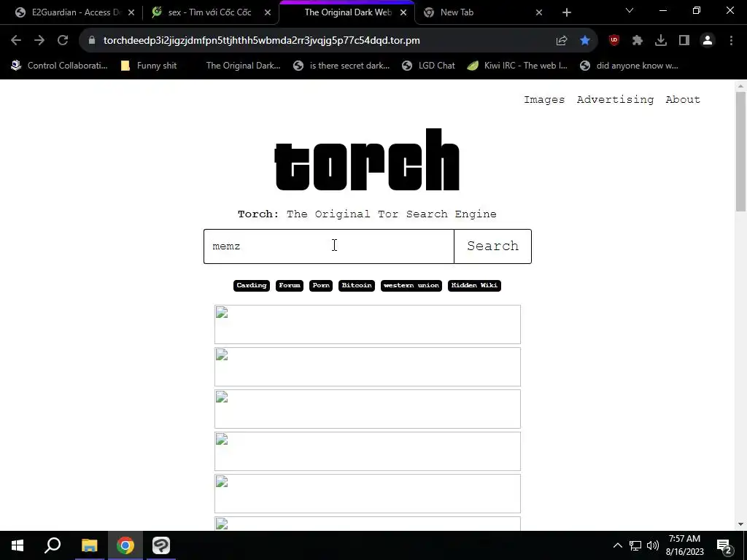Click the fifth broken ad banner

pos(368,494)
